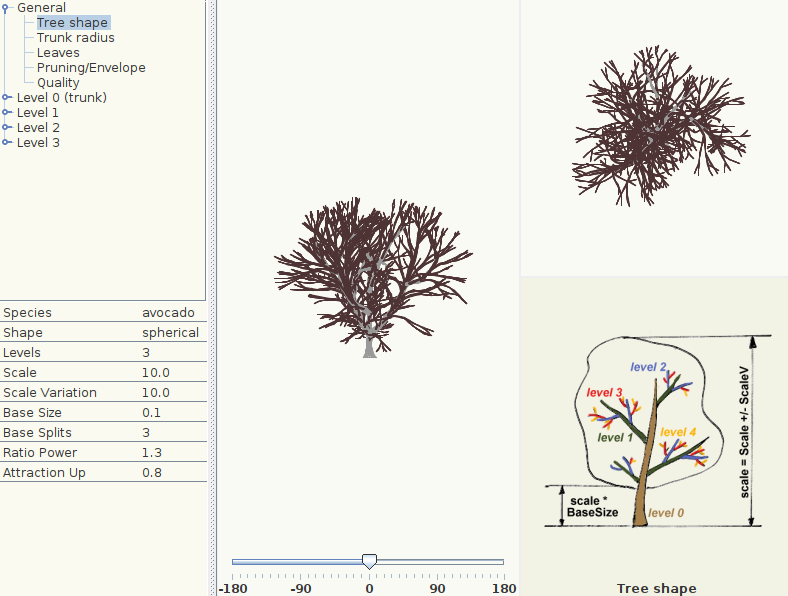Image resolution: width=788 pixels, height=596 pixels.
Task: Click the Base Size parameter label
Action: pyautogui.click(x=32, y=413)
